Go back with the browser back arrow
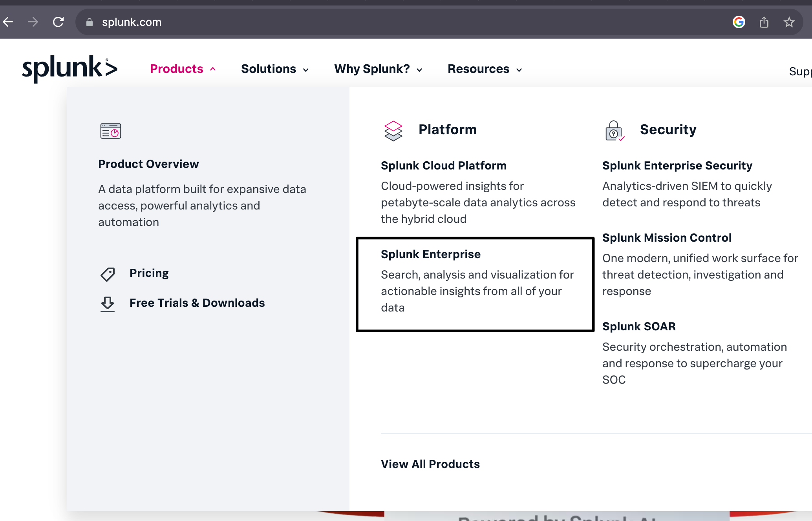Image resolution: width=812 pixels, height=521 pixels. click(8, 22)
